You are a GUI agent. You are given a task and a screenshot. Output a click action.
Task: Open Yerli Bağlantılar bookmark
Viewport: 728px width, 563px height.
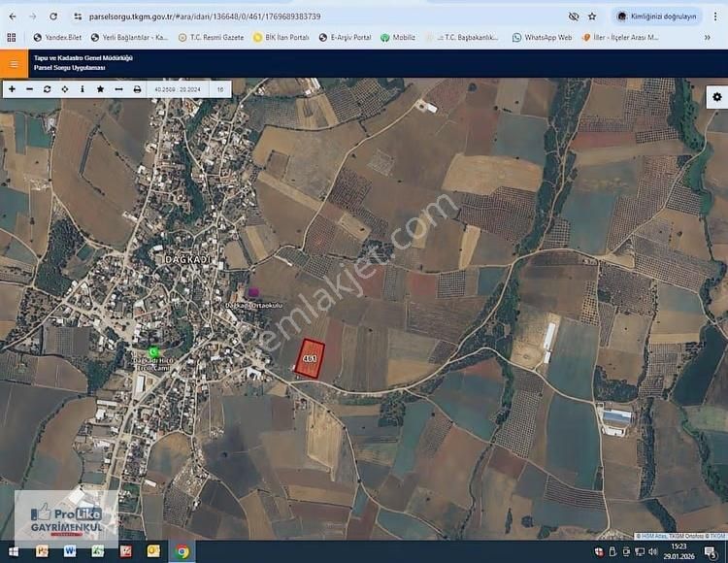tap(129, 38)
